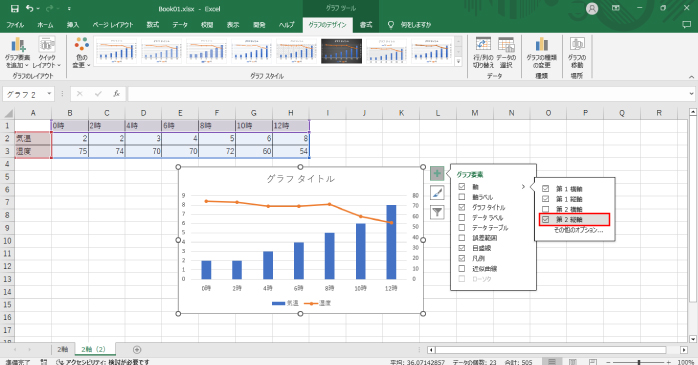Click the Tell Me lightbulb search
This screenshot has height=365, width=698.
[x=391, y=25]
